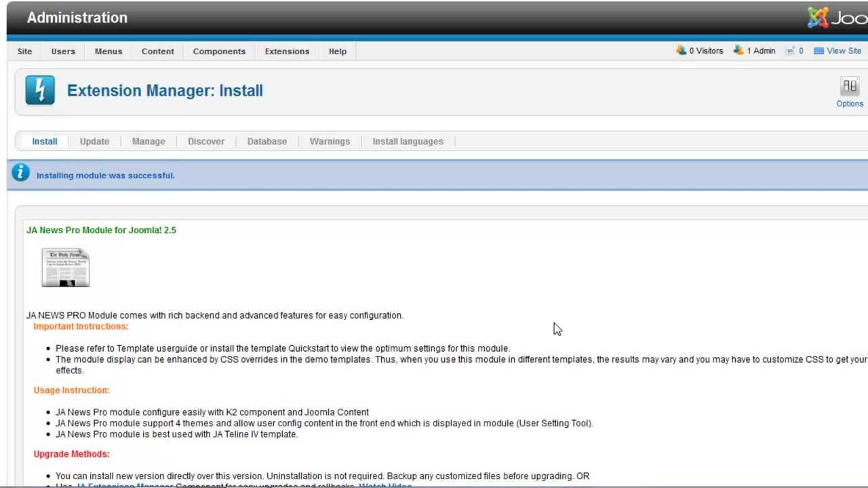Switch to the Manage tab
Screen dimensions: 868x488
coord(149,142)
